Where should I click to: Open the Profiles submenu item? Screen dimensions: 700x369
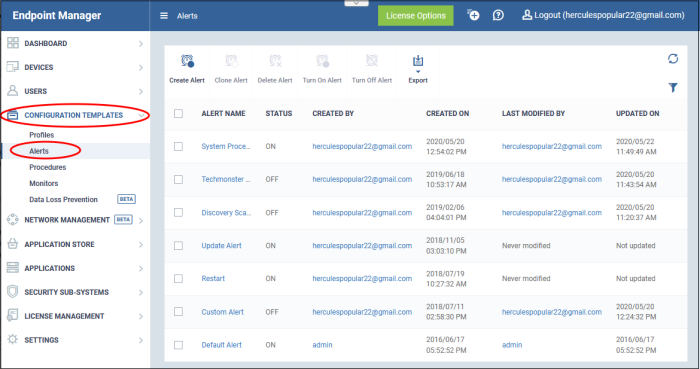point(42,135)
